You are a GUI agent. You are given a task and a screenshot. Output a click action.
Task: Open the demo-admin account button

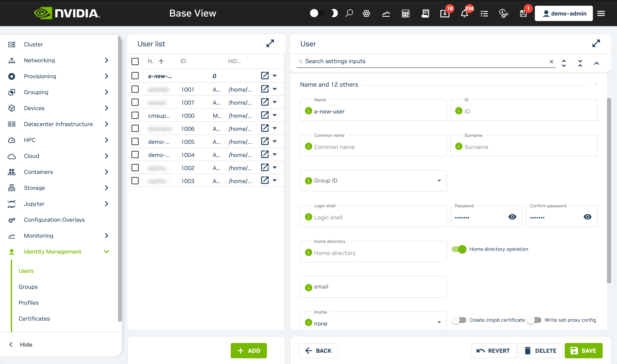pos(563,13)
